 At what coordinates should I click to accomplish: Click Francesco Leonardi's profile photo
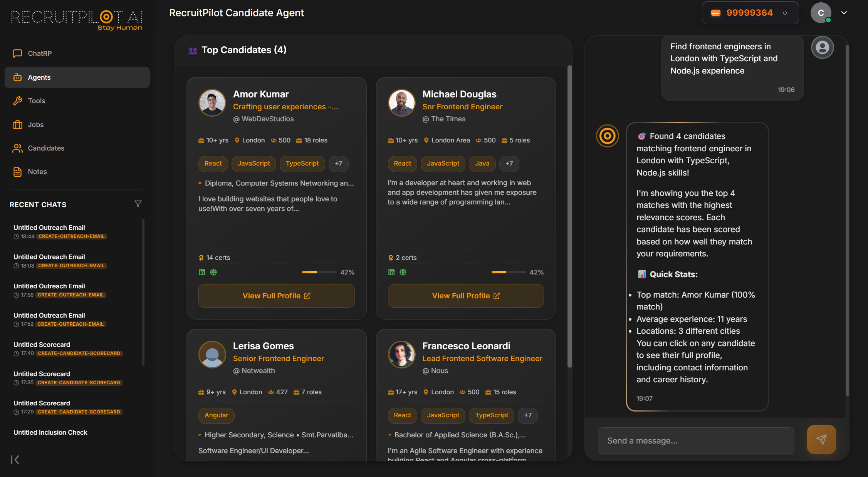pos(401,355)
